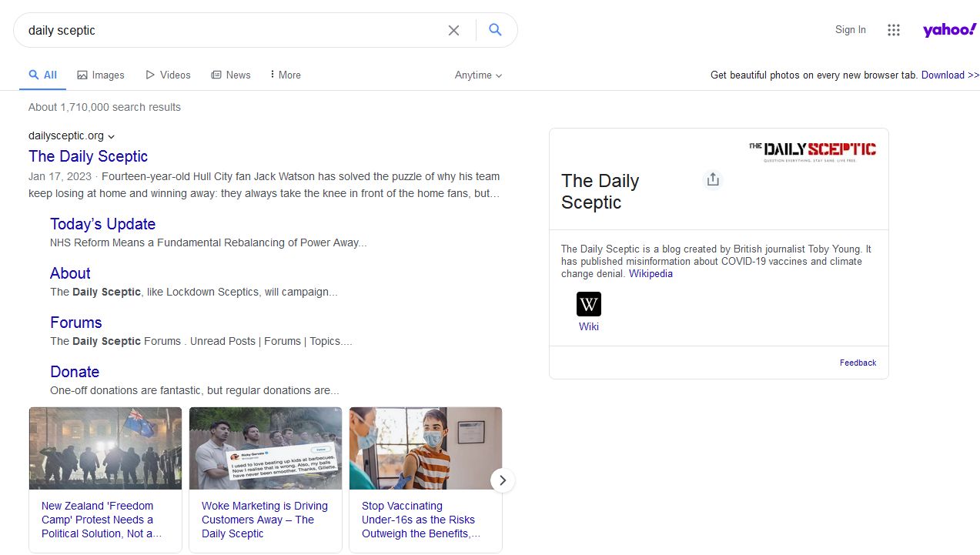Click the 'About 1,710,000 search results' text
The image size is (980, 555).
click(x=105, y=107)
